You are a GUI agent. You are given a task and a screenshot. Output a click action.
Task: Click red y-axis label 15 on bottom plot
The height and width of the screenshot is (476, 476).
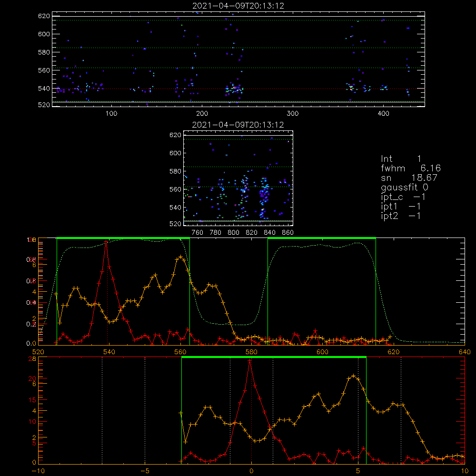(x=32, y=400)
